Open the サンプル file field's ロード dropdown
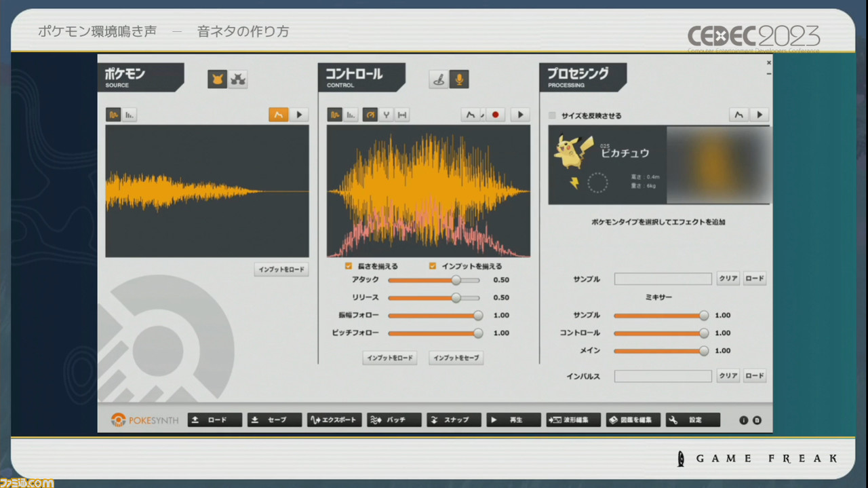The width and height of the screenshot is (868, 488). point(754,278)
